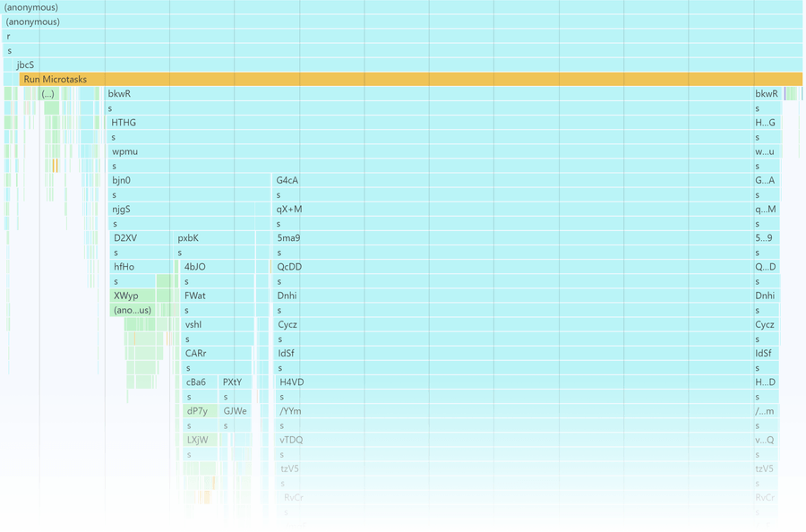This screenshot has width=806, height=532.
Task: Click the FWat function block
Action: [x=218, y=296]
